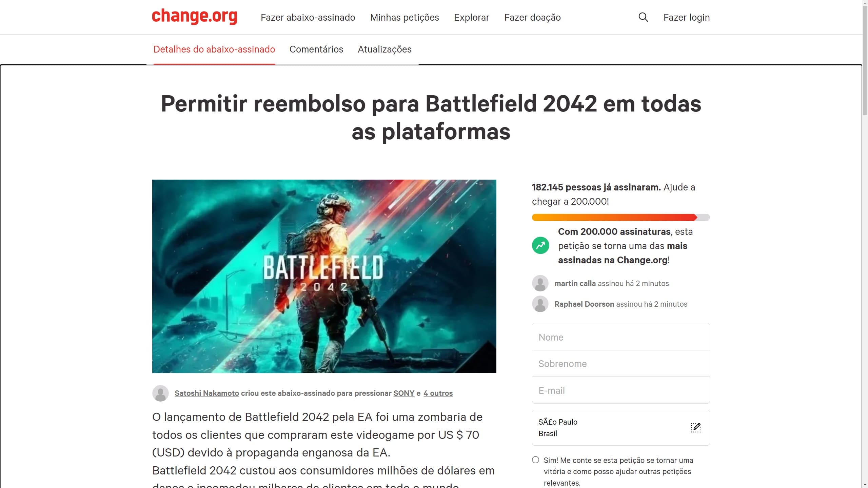Click the search magnifying glass icon
This screenshot has height=488, width=868.
click(643, 17)
